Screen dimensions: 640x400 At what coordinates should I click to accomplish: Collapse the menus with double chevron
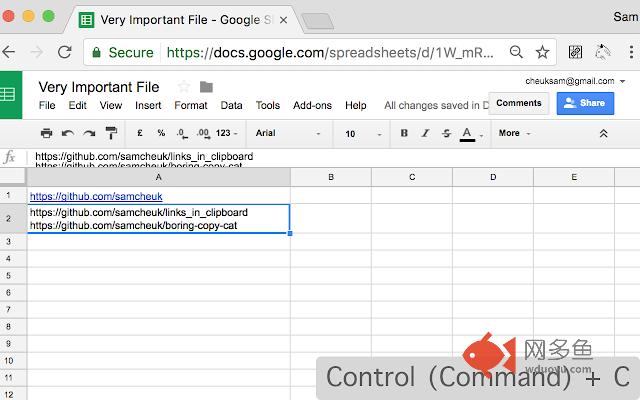pos(603,133)
